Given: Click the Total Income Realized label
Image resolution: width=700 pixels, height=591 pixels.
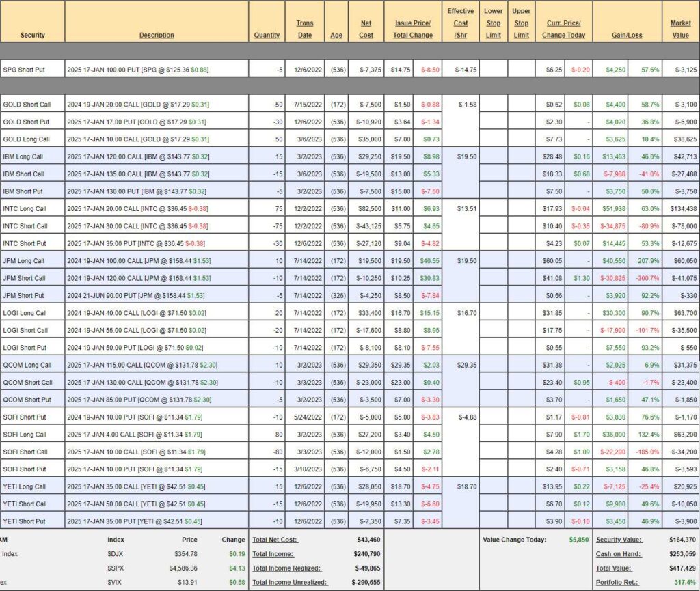Looking at the screenshot, I should (287, 568).
